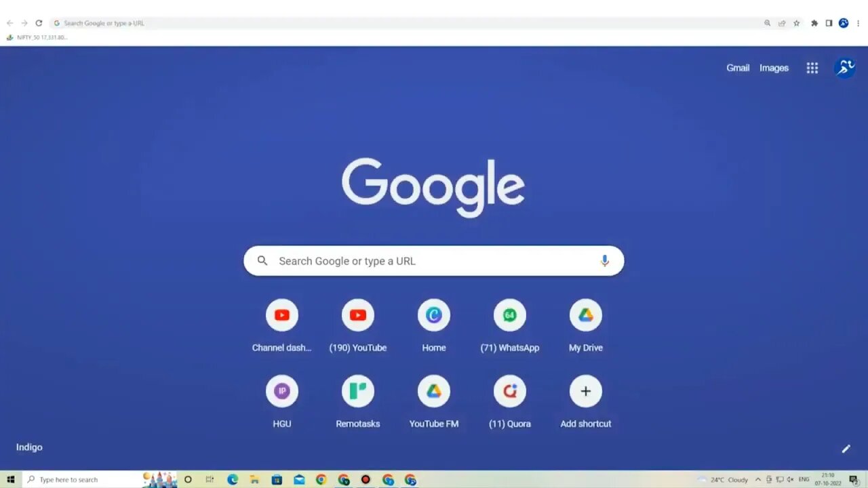
Task: Toggle the Chrome side panel icon
Action: (x=829, y=23)
